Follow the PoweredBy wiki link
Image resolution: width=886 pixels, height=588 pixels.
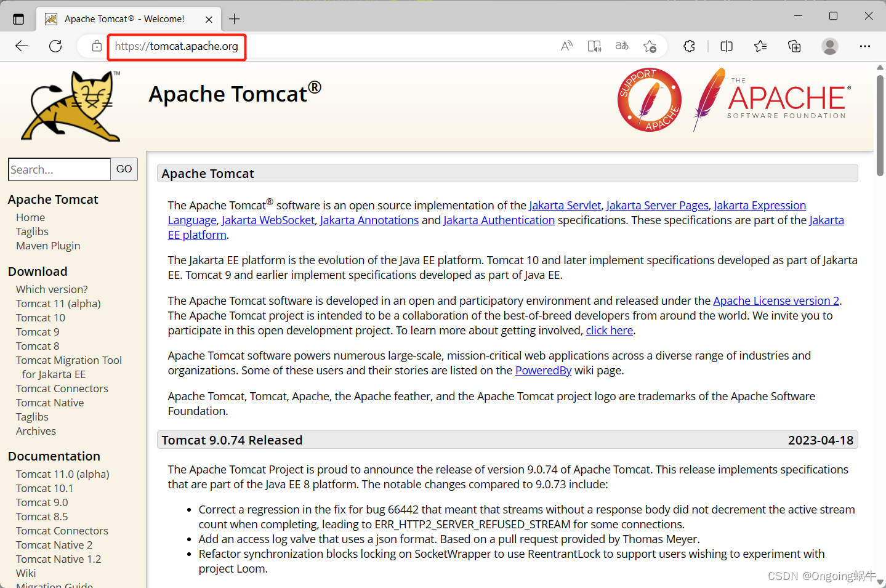[543, 370]
